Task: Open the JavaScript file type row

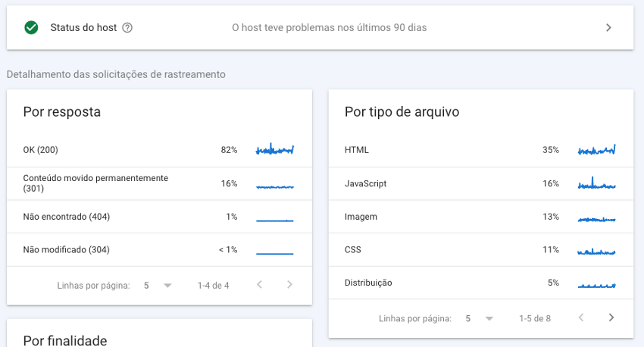Action: (481, 183)
